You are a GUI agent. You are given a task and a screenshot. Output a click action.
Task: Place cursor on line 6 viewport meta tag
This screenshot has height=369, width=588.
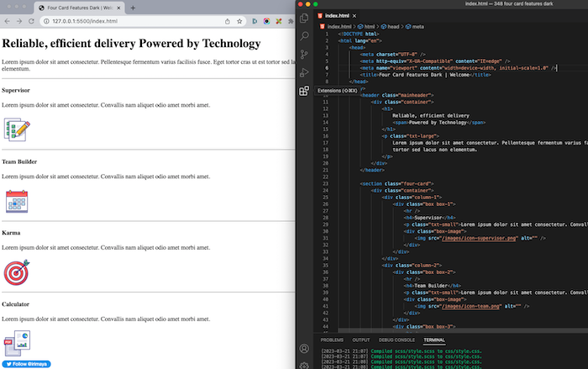click(459, 68)
